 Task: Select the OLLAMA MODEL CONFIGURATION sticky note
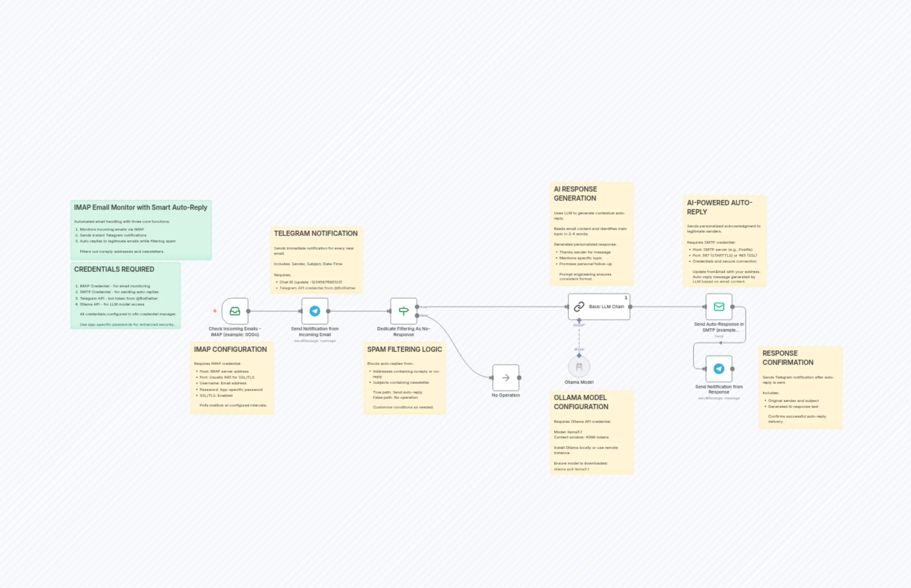tap(592, 433)
